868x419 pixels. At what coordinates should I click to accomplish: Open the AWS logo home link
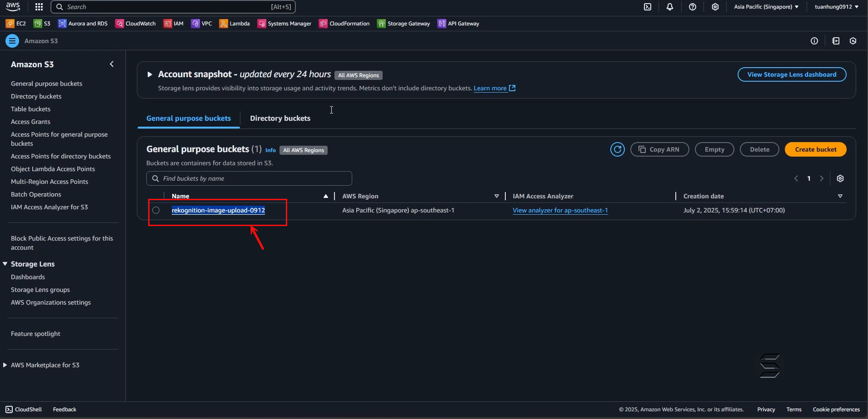click(x=13, y=6)
